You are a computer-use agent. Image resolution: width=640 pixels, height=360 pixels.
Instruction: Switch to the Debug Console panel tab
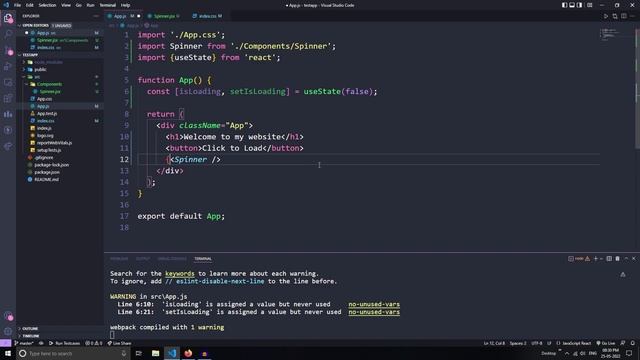(172, 259)
